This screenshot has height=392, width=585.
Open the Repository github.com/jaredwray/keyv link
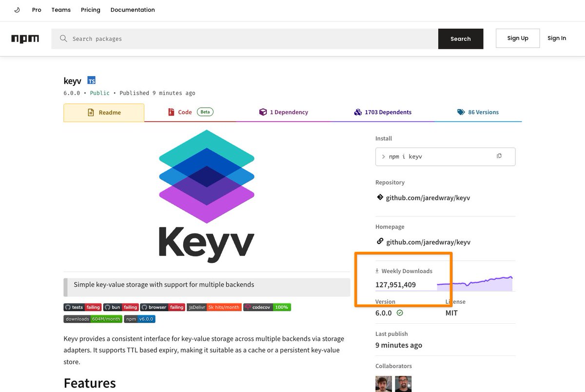(428, 198)
